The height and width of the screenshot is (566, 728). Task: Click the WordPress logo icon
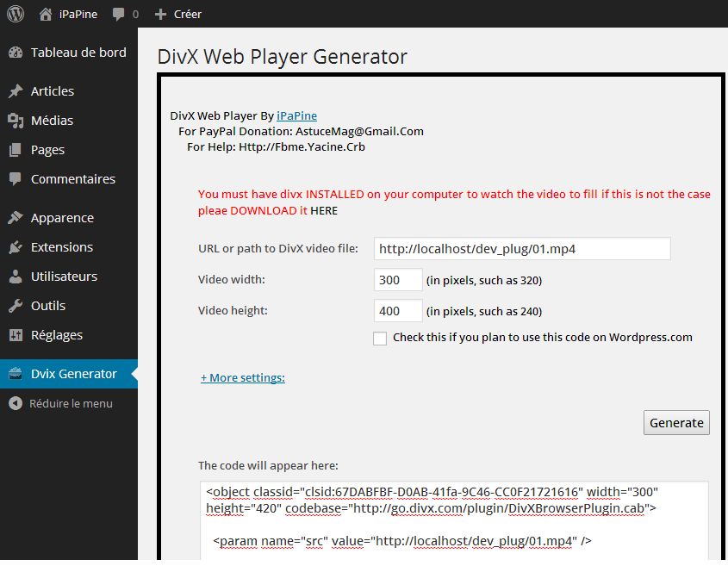pos(16,14)
